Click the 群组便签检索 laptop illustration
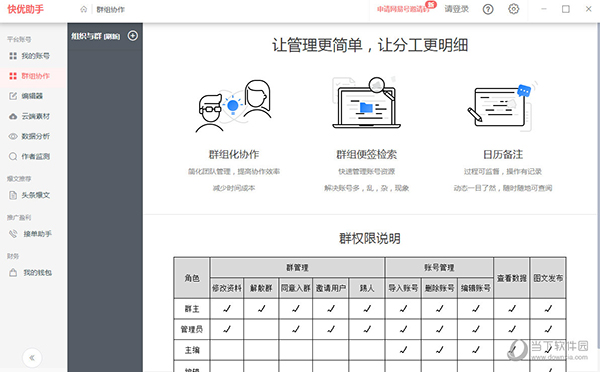 (366, 103)
